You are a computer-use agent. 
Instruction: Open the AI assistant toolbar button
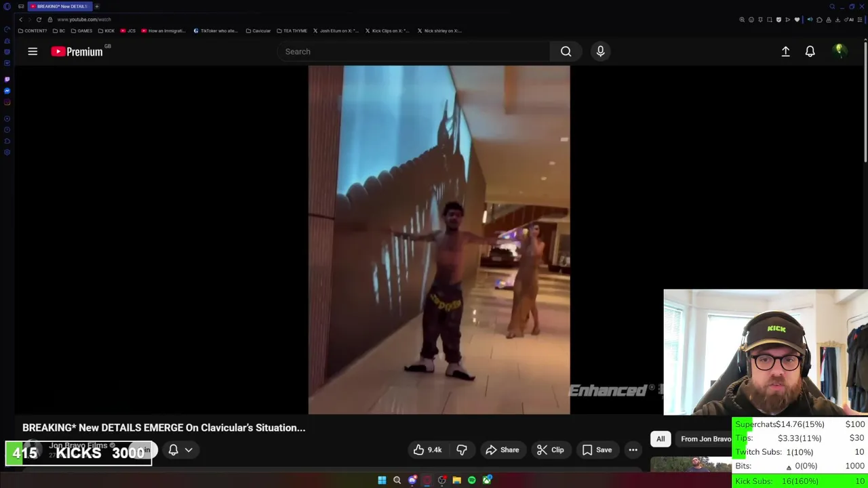coord(849,20)
